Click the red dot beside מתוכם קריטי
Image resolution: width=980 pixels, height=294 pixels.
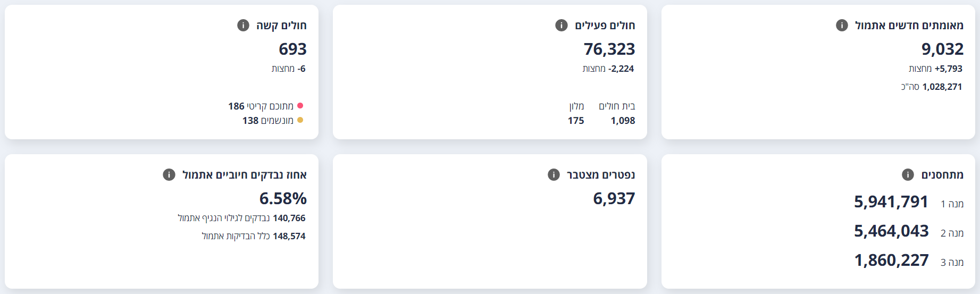tap(300, 106)
